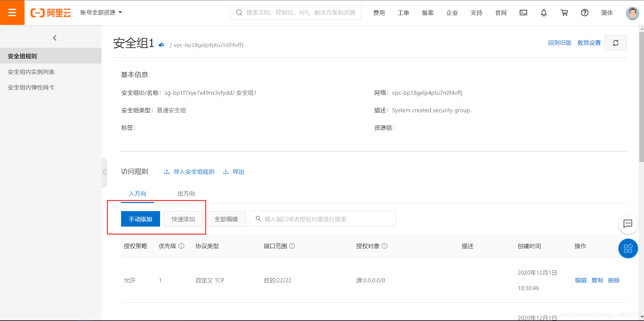Refresh the page with the refresh button
The image size is (644, 321).
click(x=615, y=43)
